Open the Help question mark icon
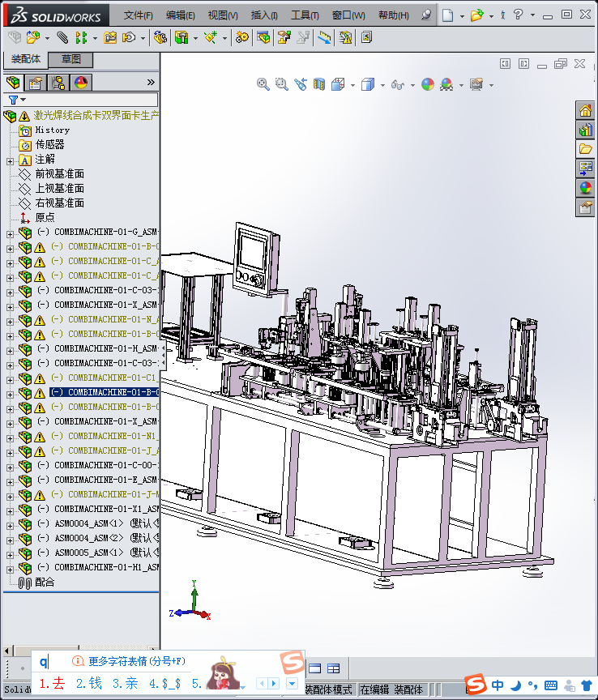The image size is (598, 700). 518,15
